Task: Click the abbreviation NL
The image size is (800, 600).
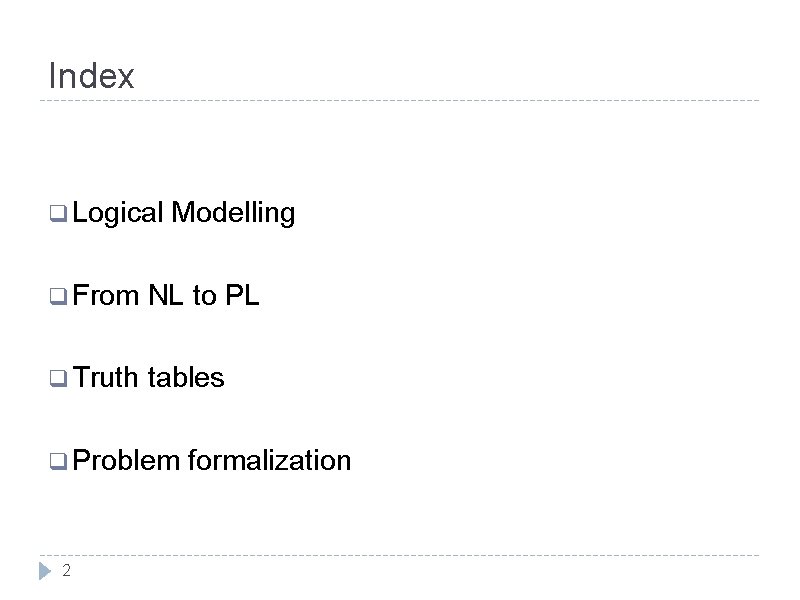Action: pyautogui.click(x=166, y=295)
